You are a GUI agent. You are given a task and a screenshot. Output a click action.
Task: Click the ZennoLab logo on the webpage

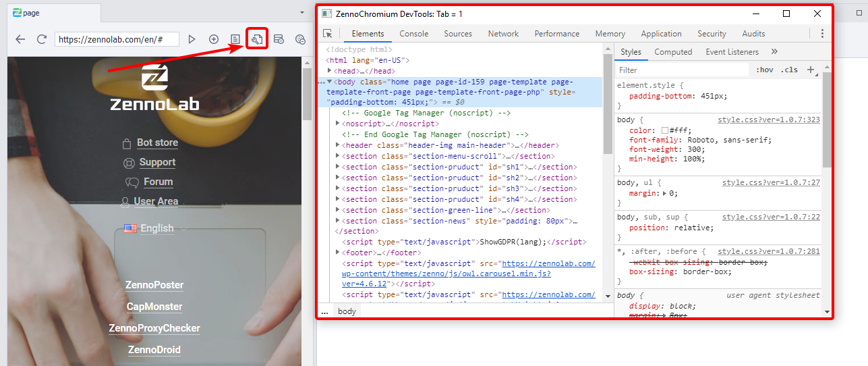click(x=154, y=88)
